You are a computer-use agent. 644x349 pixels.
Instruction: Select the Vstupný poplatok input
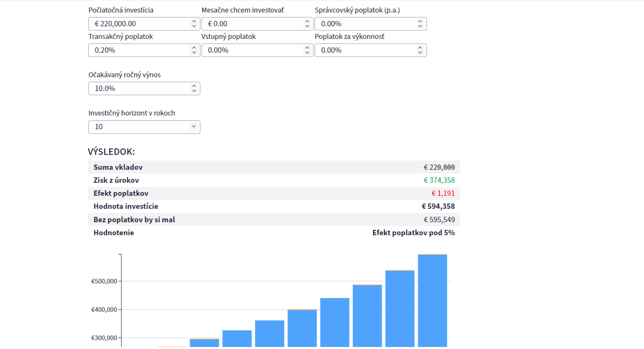pos(257,50)
